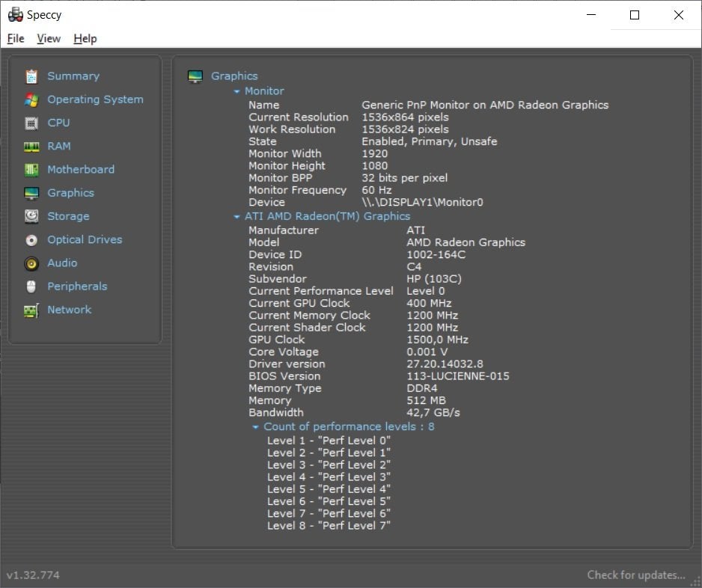The image size is (702, 588).
Task: Click the Peripherals mouse icon
Action: [x=31, y=287]
